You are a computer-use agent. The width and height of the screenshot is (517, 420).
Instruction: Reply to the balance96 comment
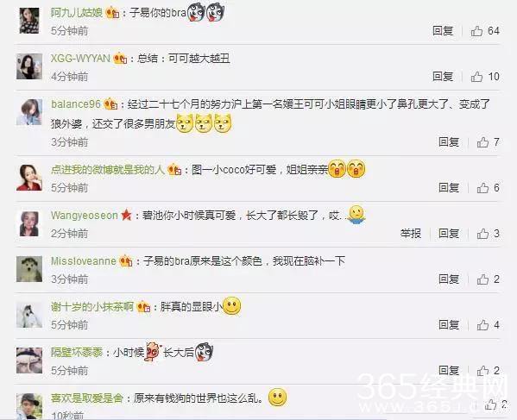click(x=449, y=142)
